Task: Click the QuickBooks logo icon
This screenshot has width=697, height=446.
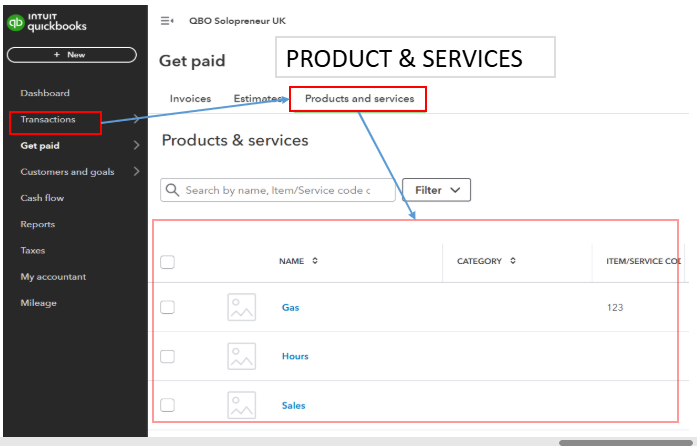Action: click(x=16, y=23)
